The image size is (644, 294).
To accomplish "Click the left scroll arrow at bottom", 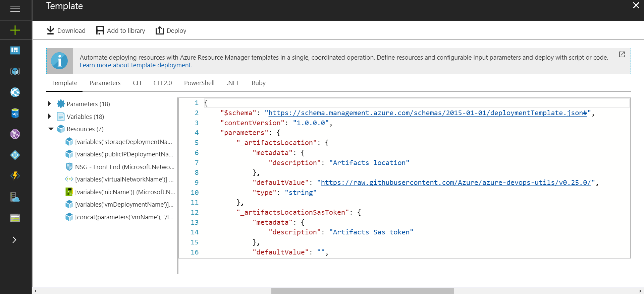I will point(35,291).
